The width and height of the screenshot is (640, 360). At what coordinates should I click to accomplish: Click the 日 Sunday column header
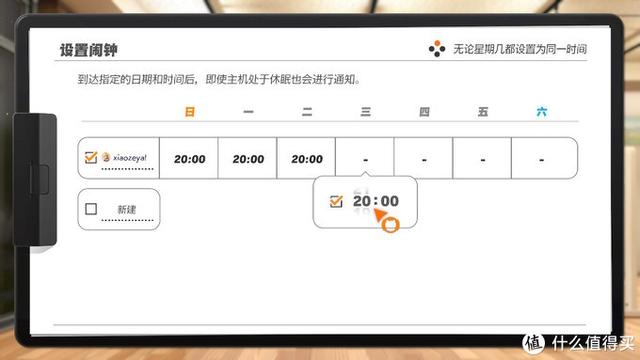[190, 112]
